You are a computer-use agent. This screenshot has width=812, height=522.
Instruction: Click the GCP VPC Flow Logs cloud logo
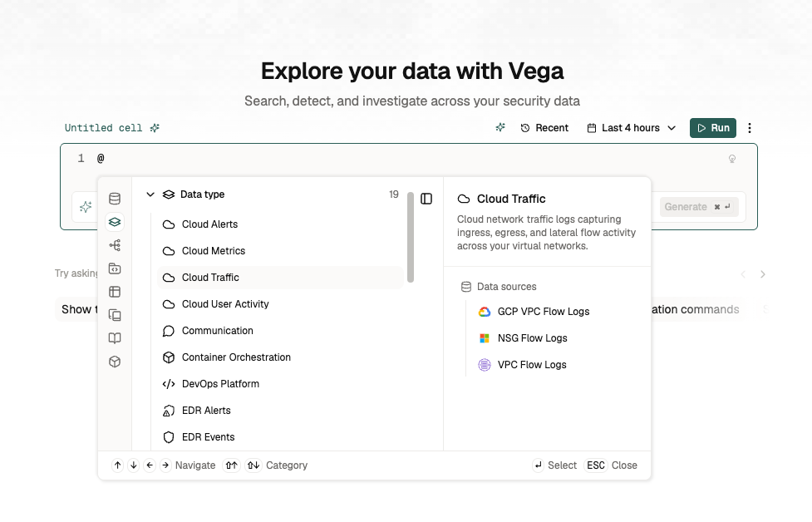(x=485, y=312)
